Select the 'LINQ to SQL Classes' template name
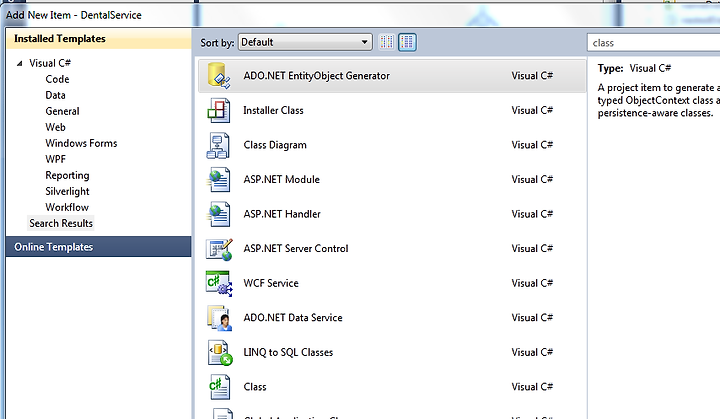The image size is (720, 419). [288, 352]
